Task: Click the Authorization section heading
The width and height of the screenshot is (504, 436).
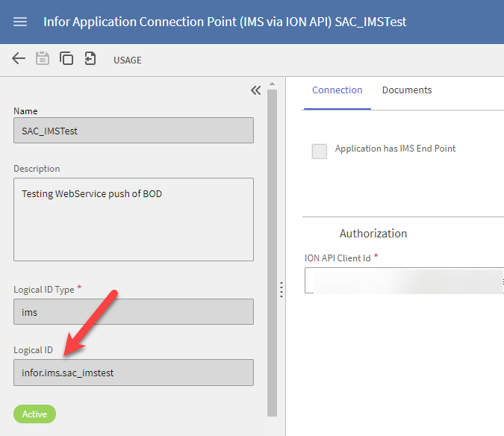Action: (x=373, y=234)
